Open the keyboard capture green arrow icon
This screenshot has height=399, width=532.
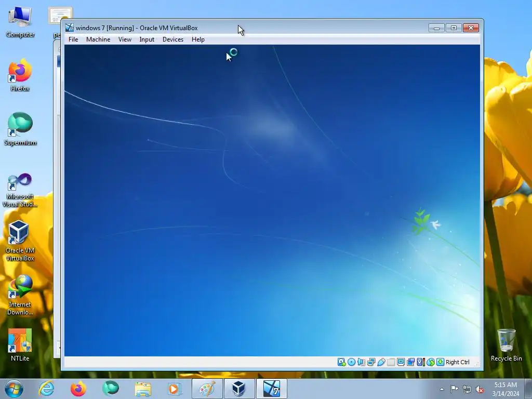(440, 362)
